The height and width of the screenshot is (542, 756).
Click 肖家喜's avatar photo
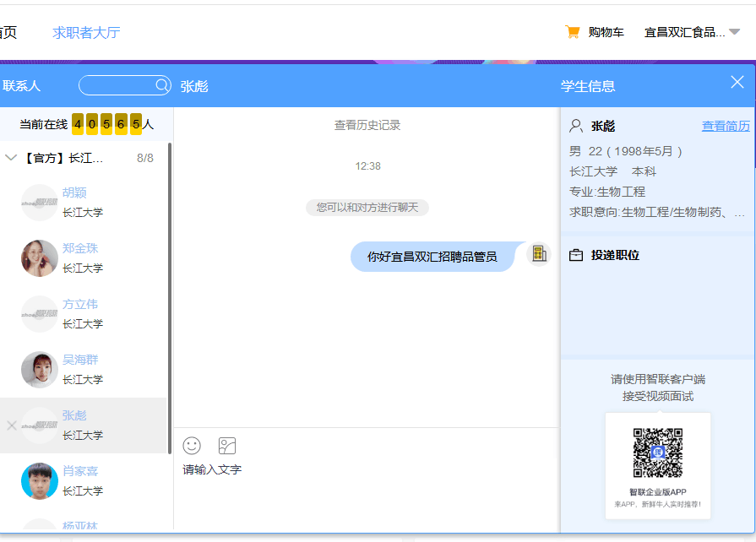tap(39, 480)
